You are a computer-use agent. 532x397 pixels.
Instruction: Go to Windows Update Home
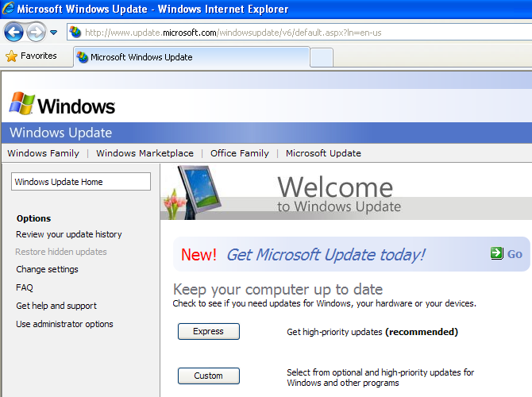[x=81, y=182]
